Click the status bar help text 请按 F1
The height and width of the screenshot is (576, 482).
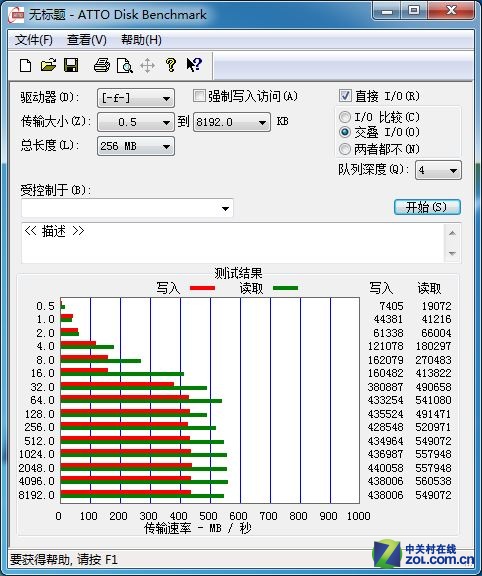point(97,559)
